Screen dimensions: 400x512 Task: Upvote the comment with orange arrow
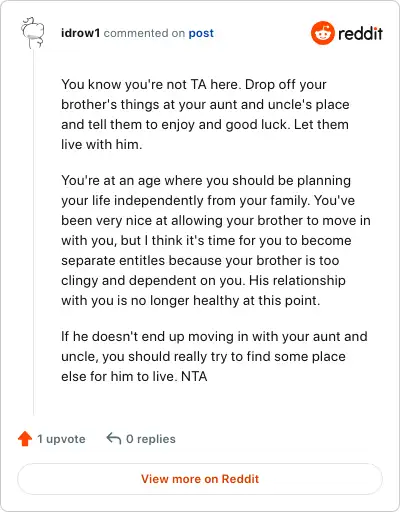point(25,439)
